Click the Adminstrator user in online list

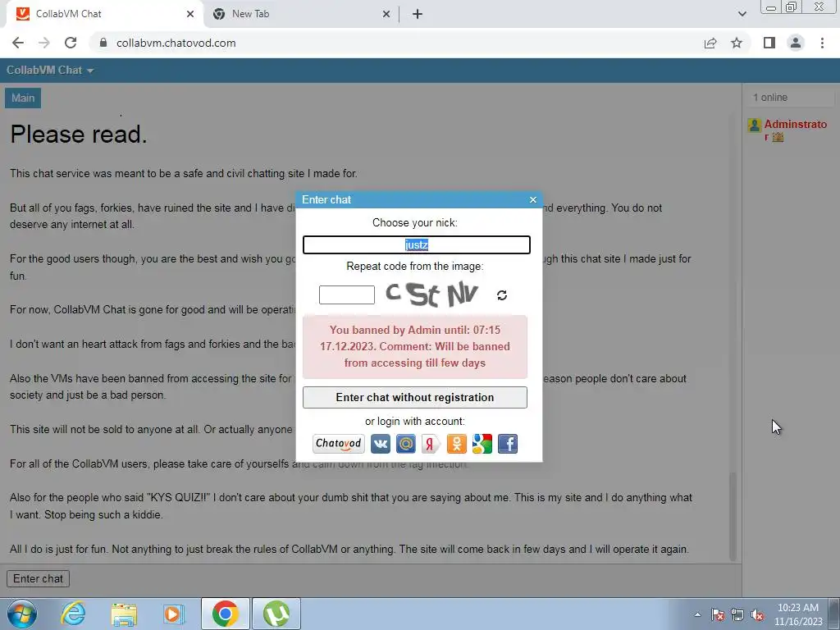[795, 130]
